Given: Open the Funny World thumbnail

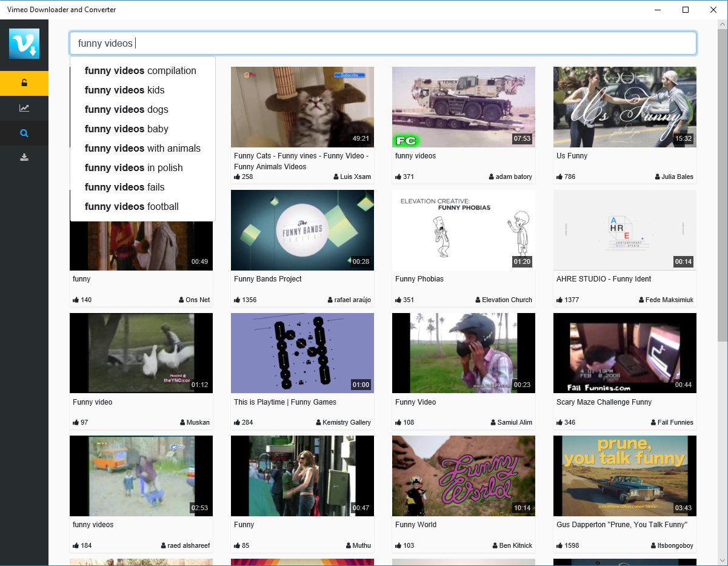Looking at the screenshot, I should pyautogui.click(x=464, y=476).
